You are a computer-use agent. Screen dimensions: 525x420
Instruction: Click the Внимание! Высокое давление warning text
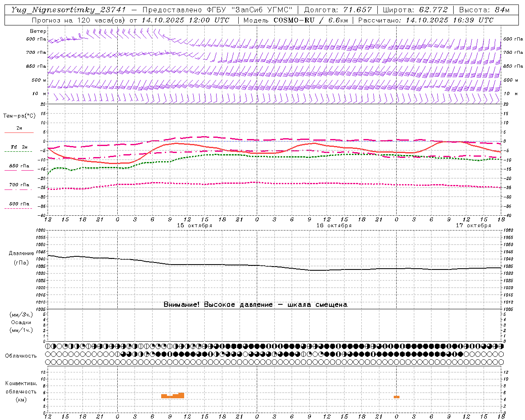256,305
